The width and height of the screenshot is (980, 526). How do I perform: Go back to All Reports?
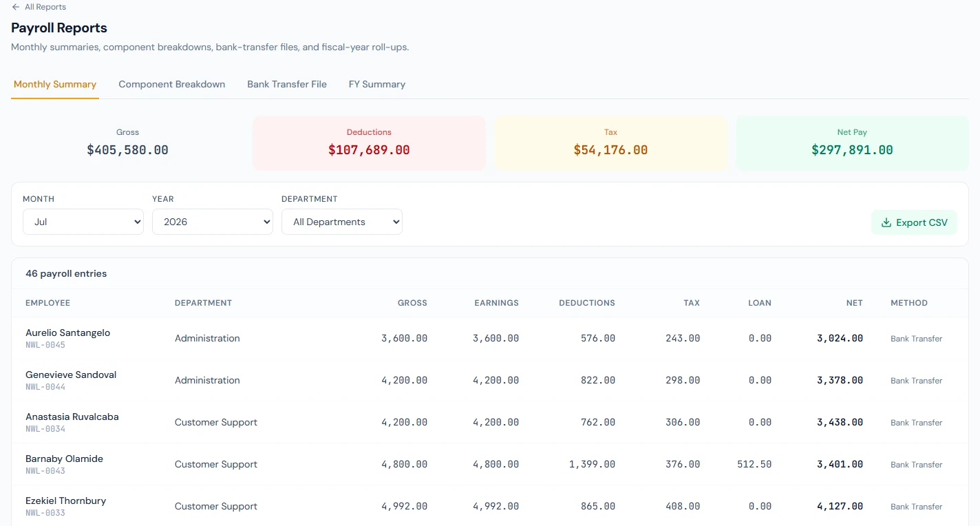[39, 7]
